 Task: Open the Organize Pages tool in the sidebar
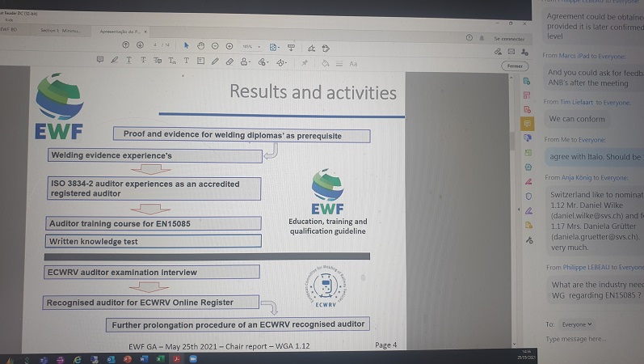pos(527,95)
